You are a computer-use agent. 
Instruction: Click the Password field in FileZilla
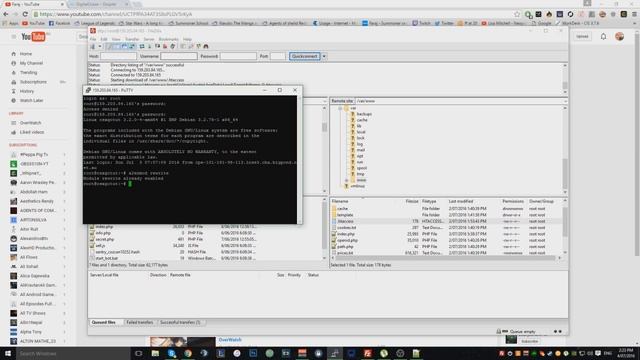[x=238, y=56]
